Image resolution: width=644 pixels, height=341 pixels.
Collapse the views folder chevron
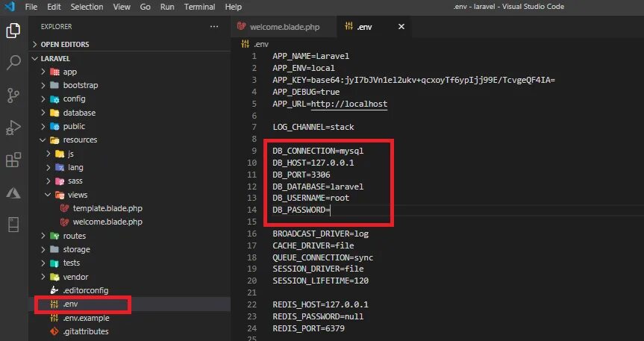49,195
